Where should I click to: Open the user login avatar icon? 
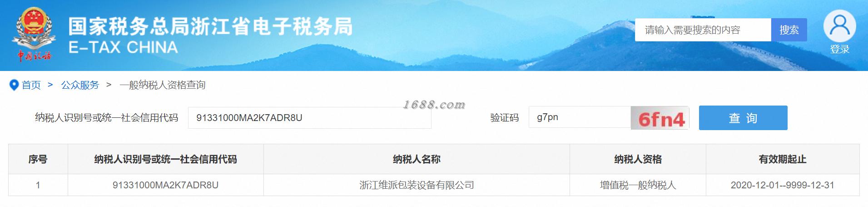[x=839, y=26]
